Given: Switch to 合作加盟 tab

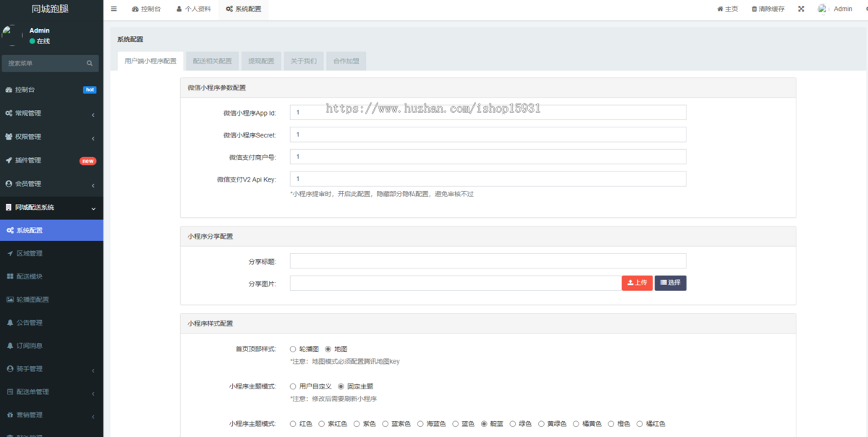Looking at the screenshot, I should pyautogui.click(x=346, y=61).
